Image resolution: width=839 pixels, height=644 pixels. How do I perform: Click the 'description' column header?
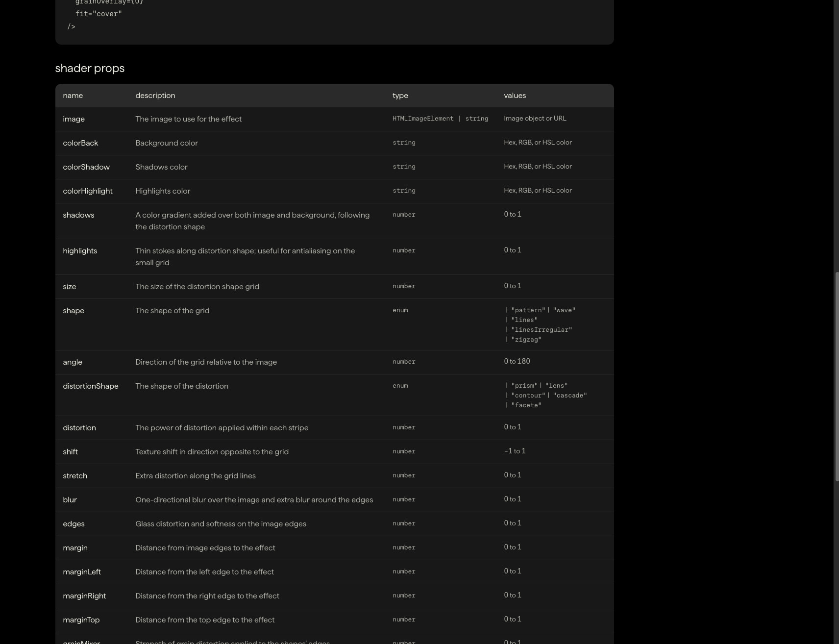(155, 96)
